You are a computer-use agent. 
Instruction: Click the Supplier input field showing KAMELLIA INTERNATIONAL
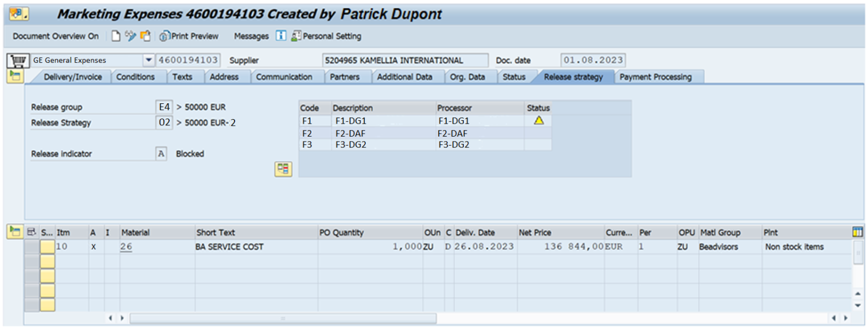coord(405,60)
